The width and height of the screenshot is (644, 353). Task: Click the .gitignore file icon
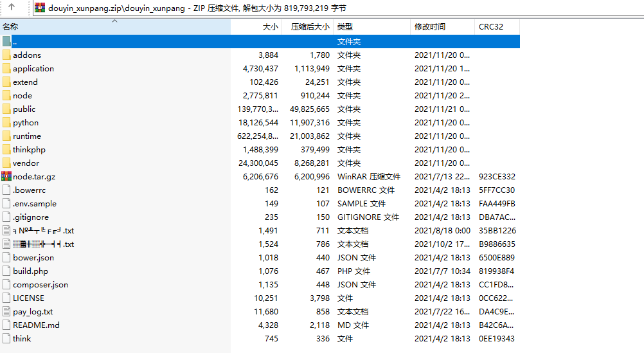click(x=6, y=217)
